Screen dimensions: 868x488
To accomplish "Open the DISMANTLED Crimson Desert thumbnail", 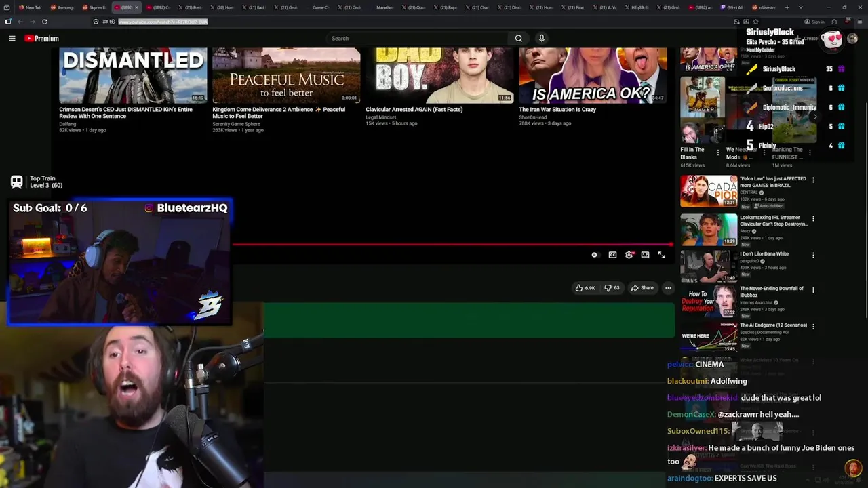I will (x=133, y=75).
